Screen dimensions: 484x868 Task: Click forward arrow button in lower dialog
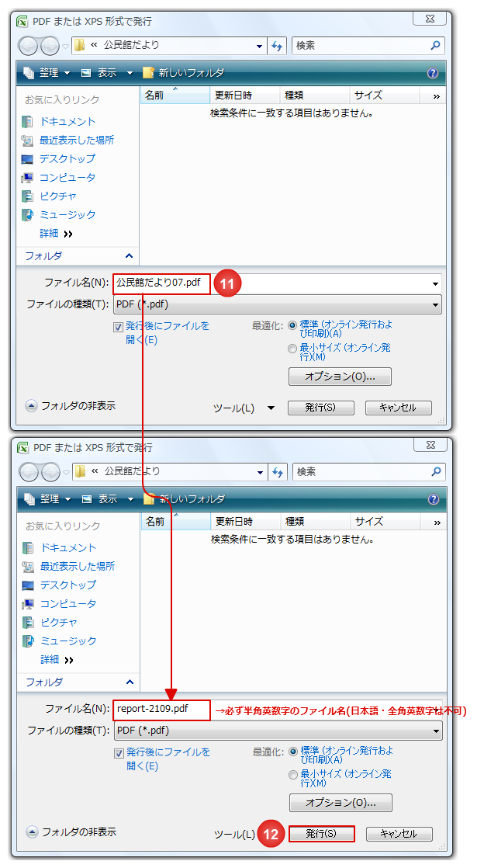coord(50,471)
